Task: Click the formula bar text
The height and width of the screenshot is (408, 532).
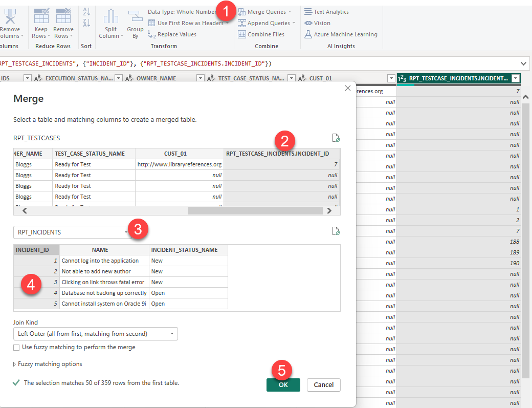Action: pyautogui.click(x=136, y=63)
